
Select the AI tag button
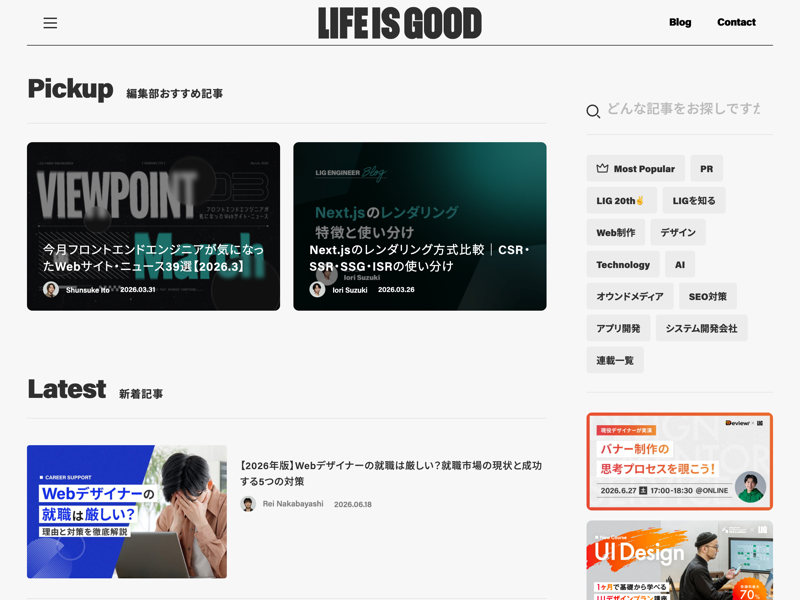tap(680, 264)
